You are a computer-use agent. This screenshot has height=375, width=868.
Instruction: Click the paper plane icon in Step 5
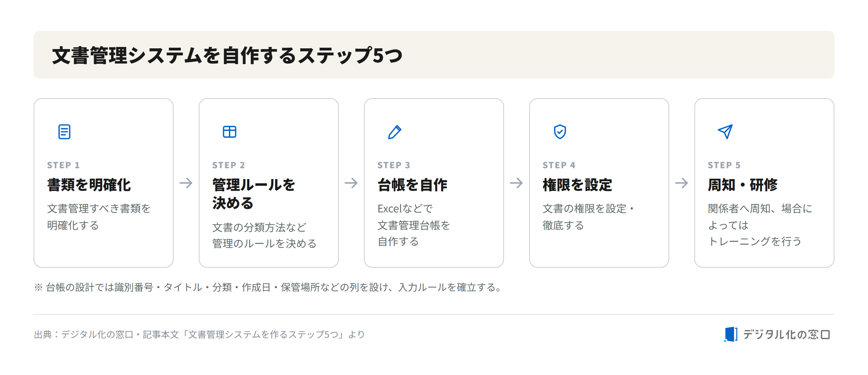click(725, 132)
